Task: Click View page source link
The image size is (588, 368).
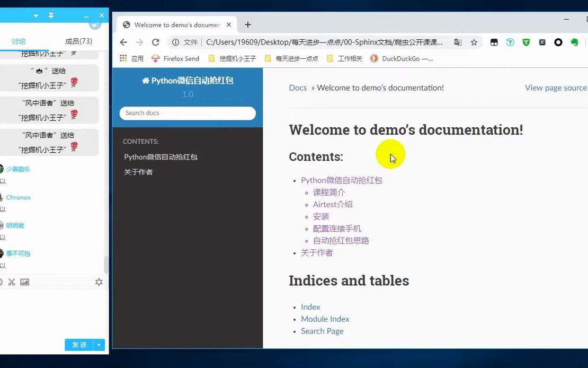Action: click(555, 87)
